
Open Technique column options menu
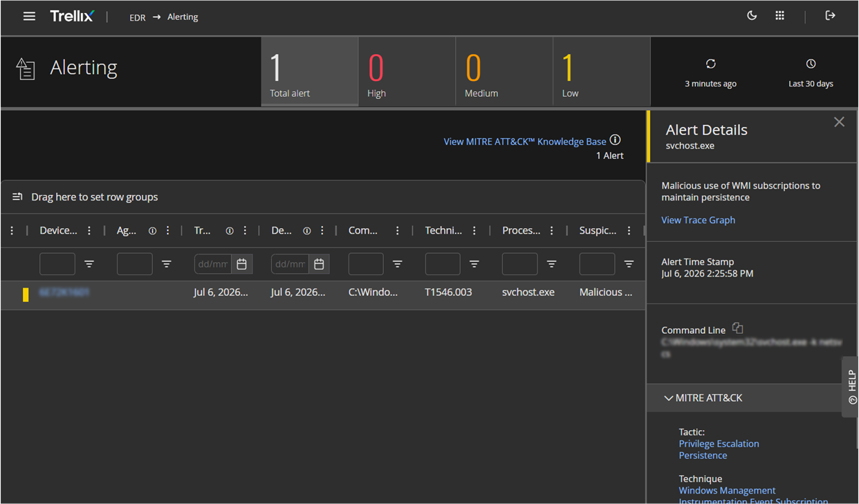point(474,231)
